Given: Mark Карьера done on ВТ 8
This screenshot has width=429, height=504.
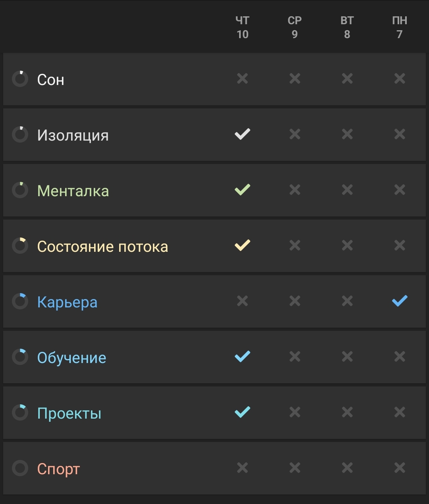Looking at the screenshot, I should [347, 301].
